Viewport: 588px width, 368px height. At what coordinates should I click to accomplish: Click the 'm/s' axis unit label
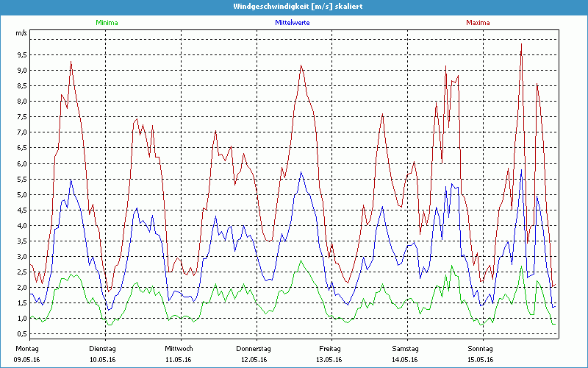[21, 33]
